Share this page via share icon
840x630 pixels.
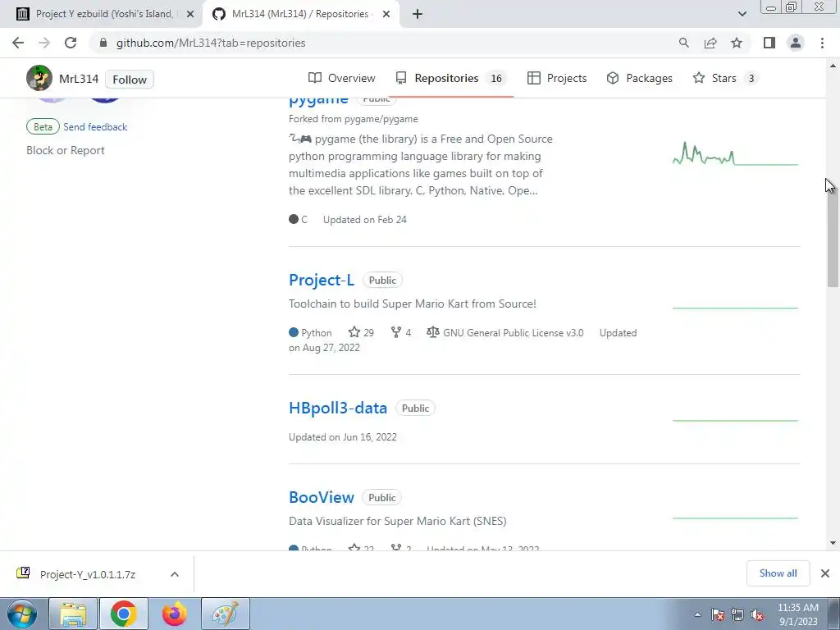[x=710, y=43]
